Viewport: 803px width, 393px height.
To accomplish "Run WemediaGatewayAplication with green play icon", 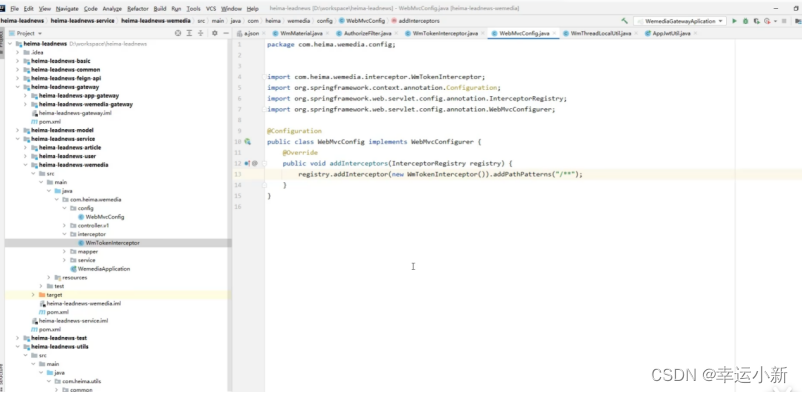I will [x=734, y=21].
